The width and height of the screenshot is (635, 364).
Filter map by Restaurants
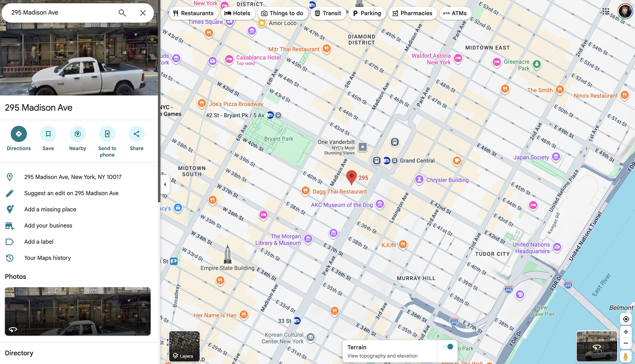(194, 13)
